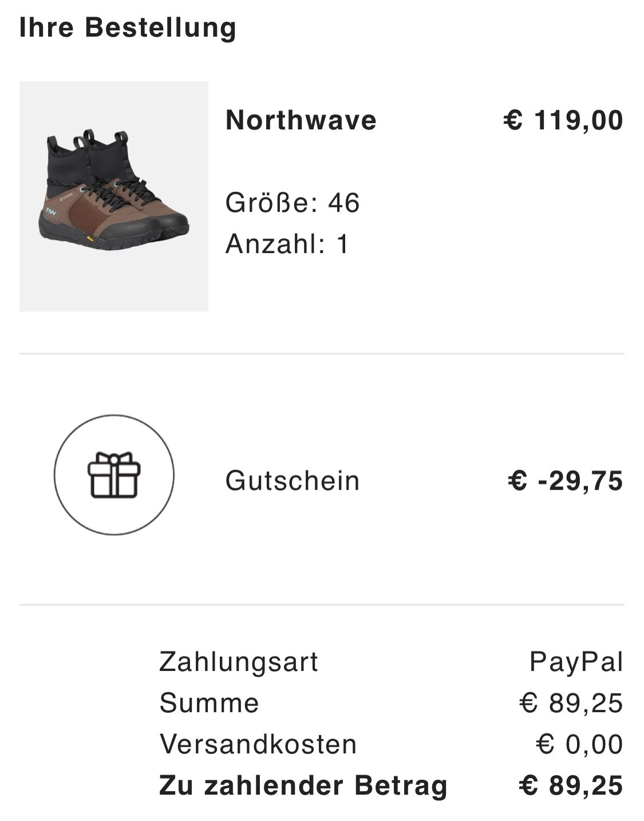Click the Versandkosten label
Viewport: 644px width, 821px height.
coord(258,744)
